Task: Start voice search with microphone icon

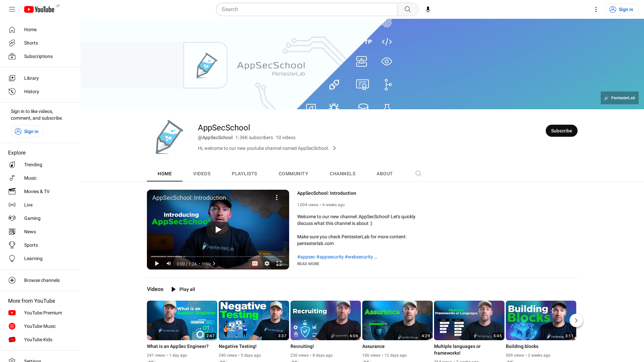Action: coord(428,9)
